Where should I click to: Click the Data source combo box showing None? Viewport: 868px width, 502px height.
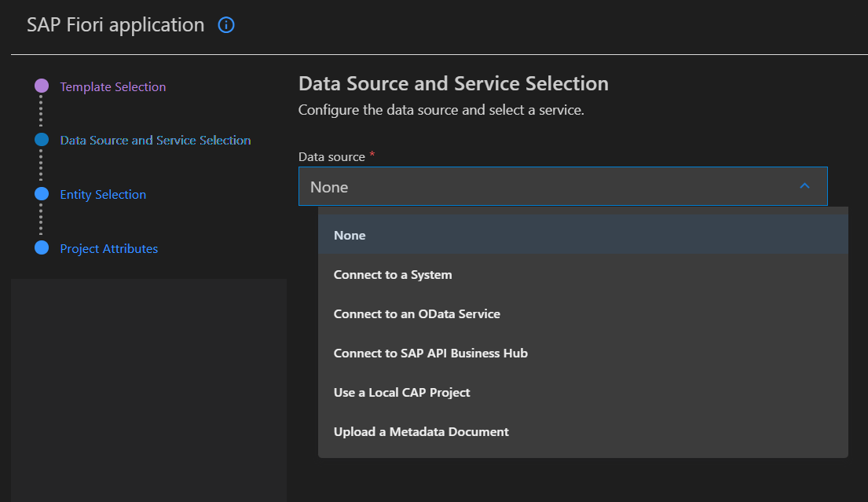point(550,187)
